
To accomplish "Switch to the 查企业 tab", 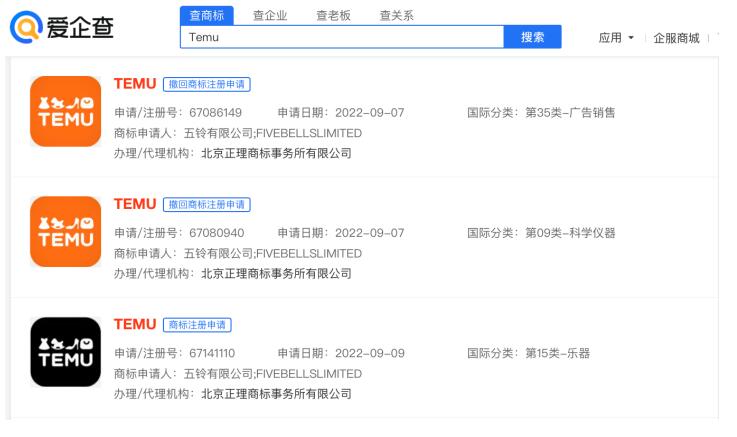I will (268, 15).
